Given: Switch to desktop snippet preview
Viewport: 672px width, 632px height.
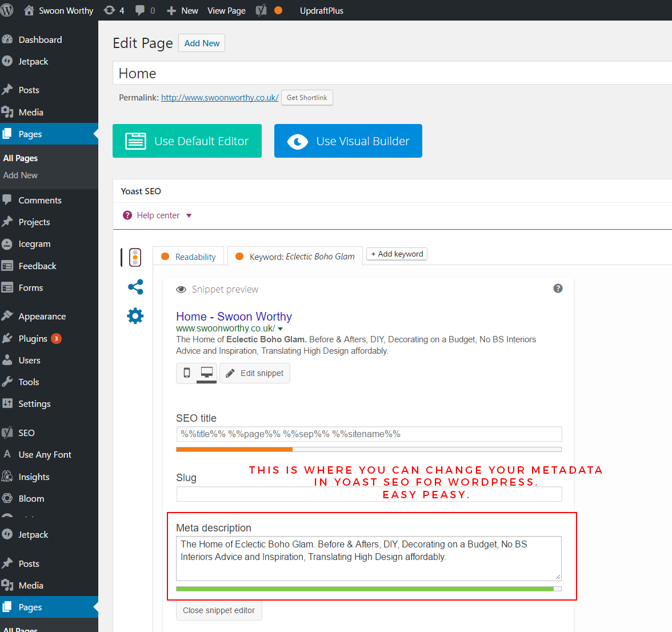Looking at the screenshot, I should 206,373.
